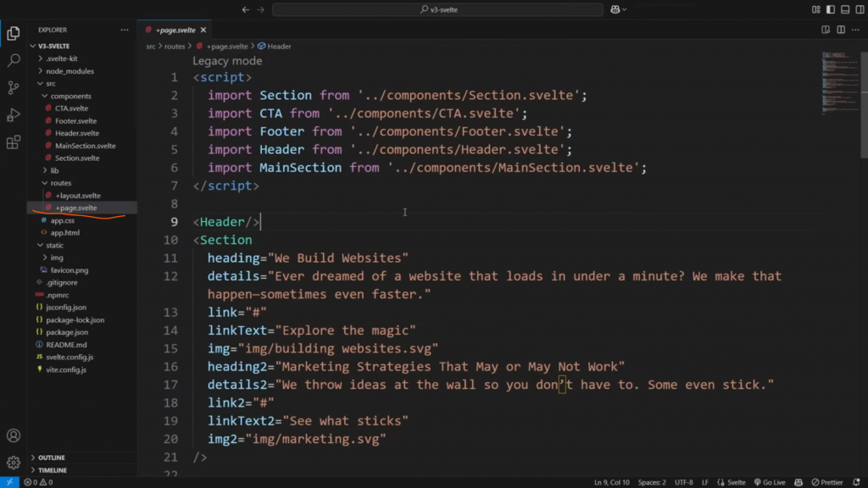Viewport: 868px width, 488px height.
Task: Open the Accounts icon in activity bar
Action: [x=14, y=436]
